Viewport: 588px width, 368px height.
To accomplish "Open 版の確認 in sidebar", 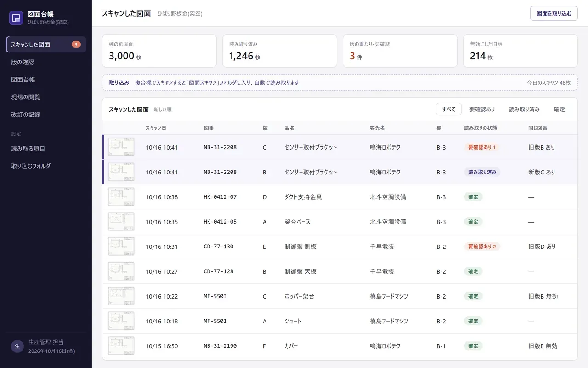I will click(x=46, y=62).
